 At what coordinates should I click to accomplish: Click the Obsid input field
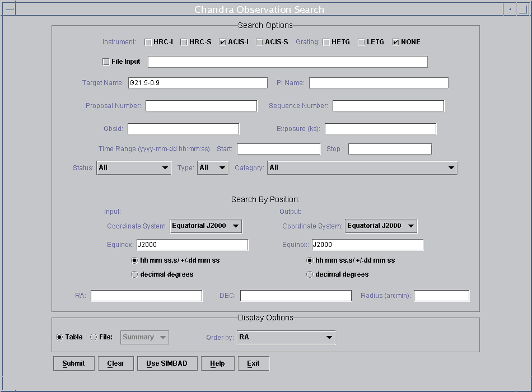(x=183, y=129)
